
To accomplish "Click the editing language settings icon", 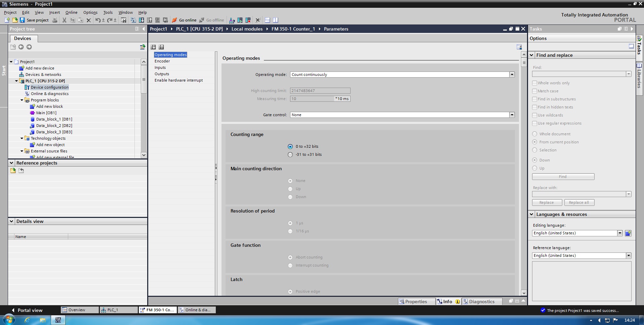I will [x=628, y=233].
